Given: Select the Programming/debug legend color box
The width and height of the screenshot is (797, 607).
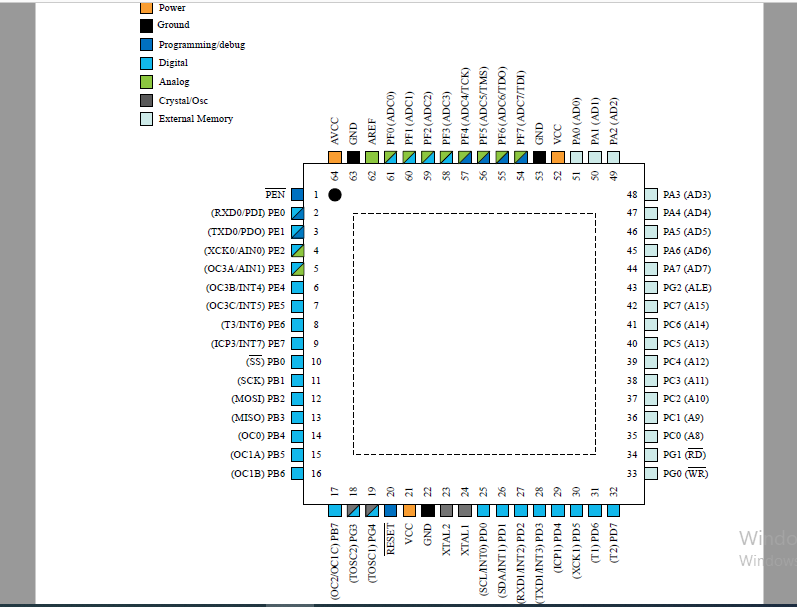Looking at the screenshot, I should (x=147, y=44).
